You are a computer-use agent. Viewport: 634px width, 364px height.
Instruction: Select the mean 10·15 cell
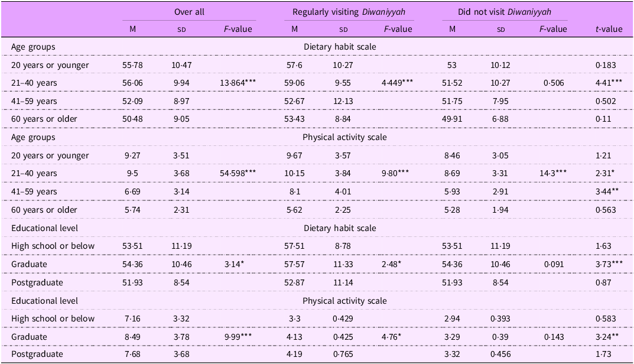tap(294, 174)
